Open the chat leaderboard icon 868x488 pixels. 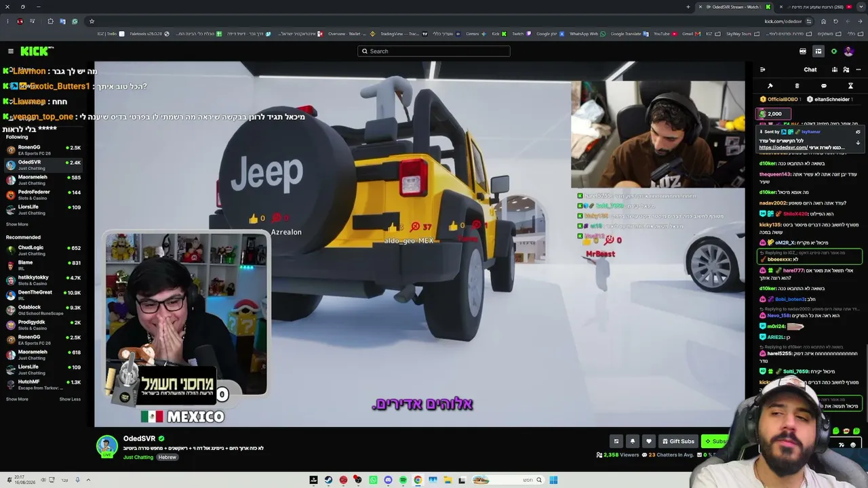[835, 69]
